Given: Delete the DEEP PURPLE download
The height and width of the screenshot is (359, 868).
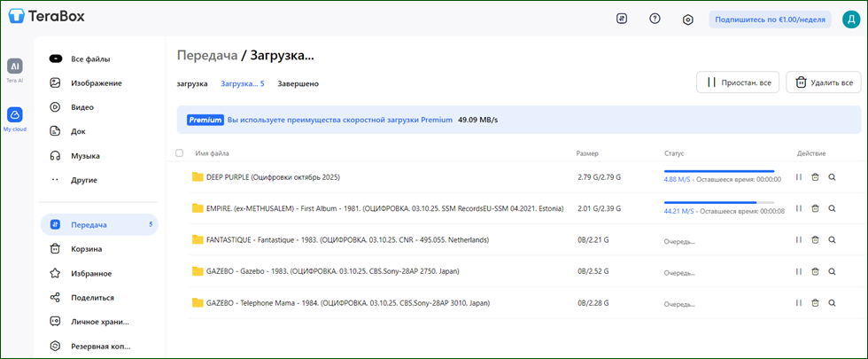Looking at the screenshot, I should (815, 177).
